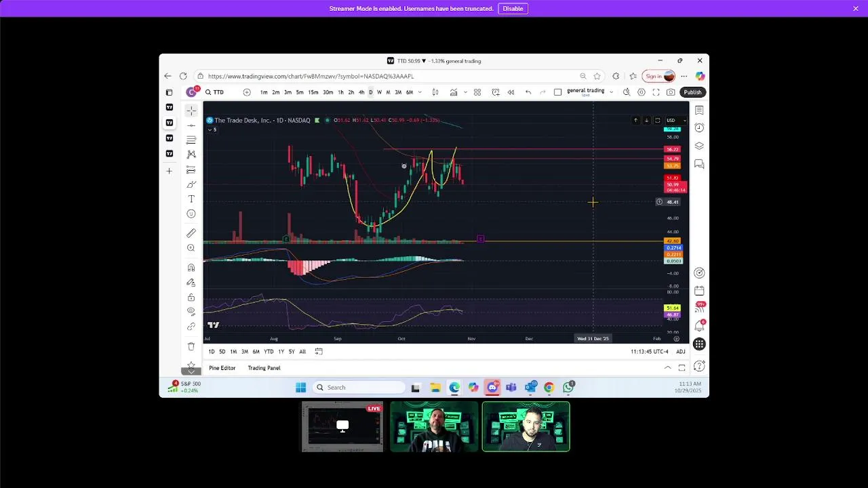Select the W weekly timeframe
Screen dimensions: 868x488
[x=379, y=92]
